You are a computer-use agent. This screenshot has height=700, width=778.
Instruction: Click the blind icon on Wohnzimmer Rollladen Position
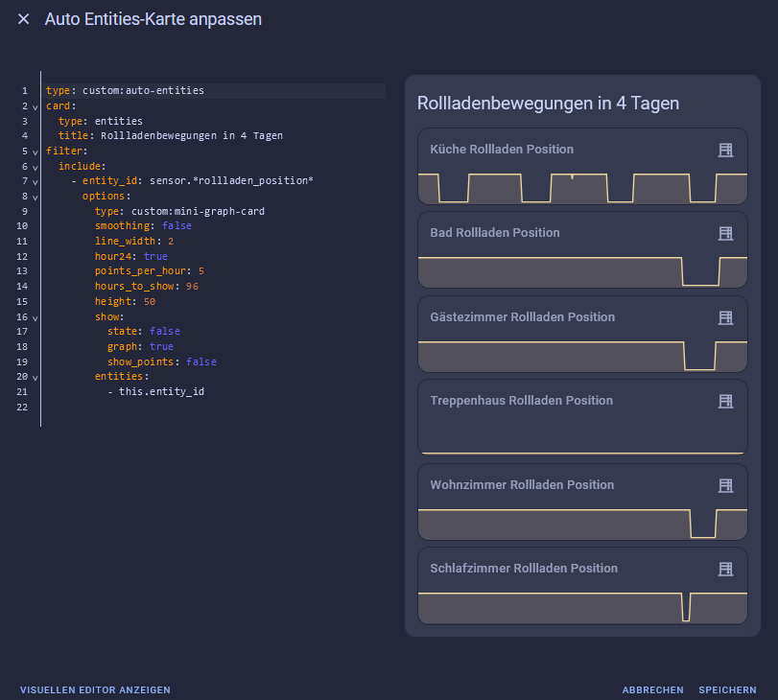click(x=725, y=485)
